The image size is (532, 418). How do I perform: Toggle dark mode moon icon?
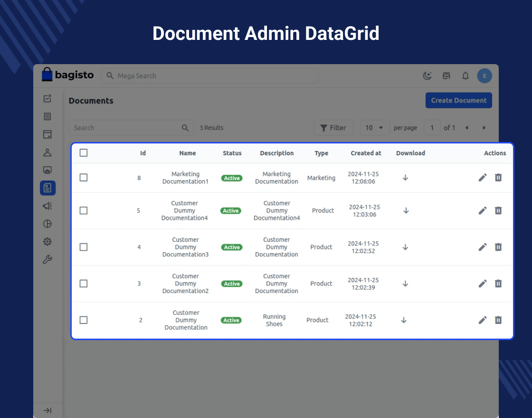tap(427, 76)
